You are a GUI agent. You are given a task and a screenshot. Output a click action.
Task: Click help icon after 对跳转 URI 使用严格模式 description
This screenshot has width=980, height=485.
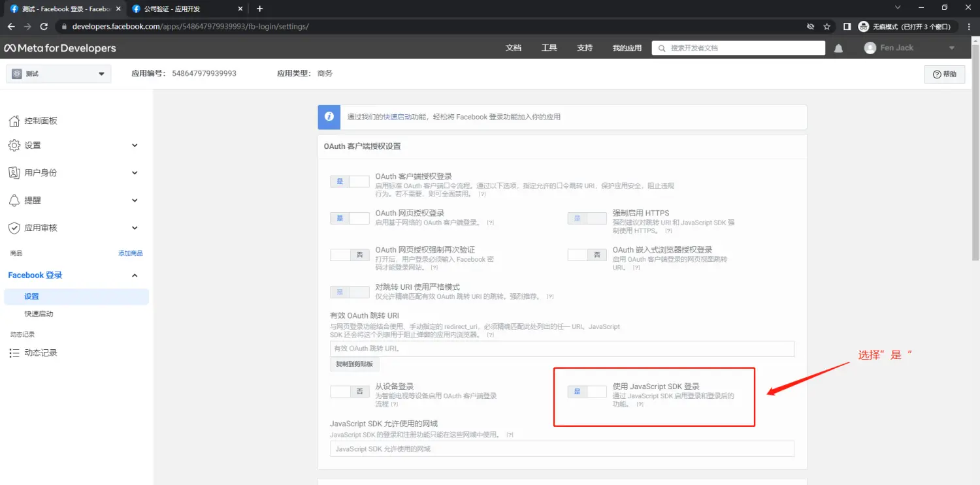tap(550, 297)
